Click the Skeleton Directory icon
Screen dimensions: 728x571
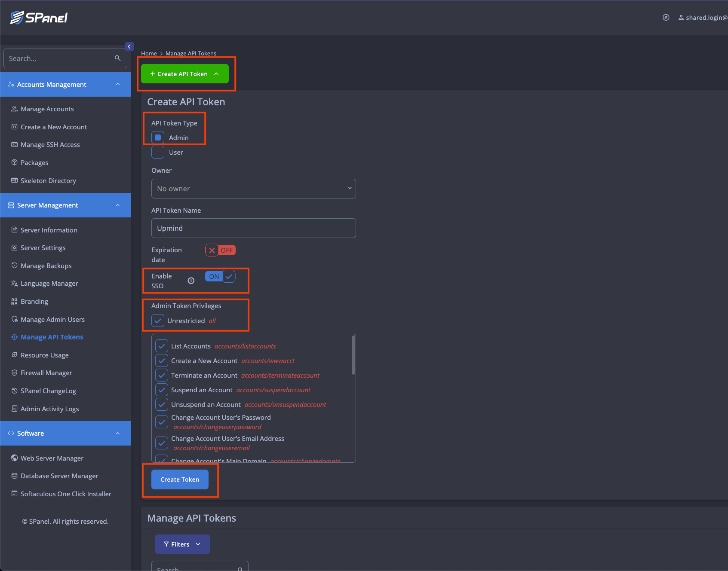click(x=14, y=181)
